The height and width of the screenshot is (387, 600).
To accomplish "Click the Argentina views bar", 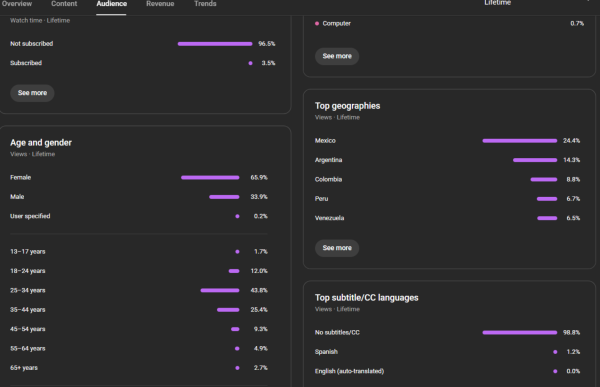I will (535, 160).
